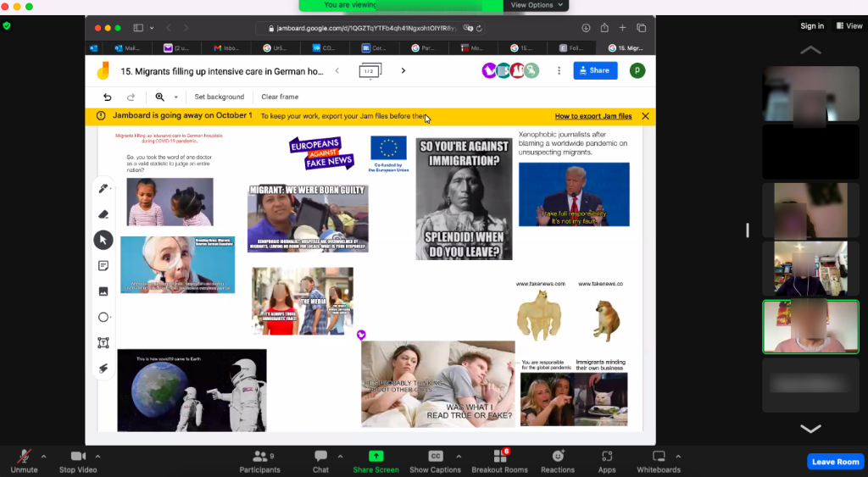Select the Eraser tool
This screenshot has height=477, width=868.
[103, 214]
